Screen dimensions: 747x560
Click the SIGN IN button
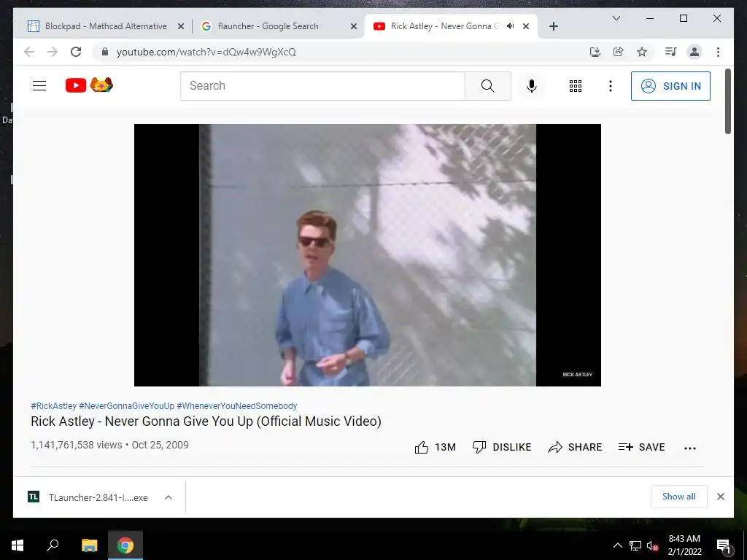pyautogui.click(x=670, y=86)
